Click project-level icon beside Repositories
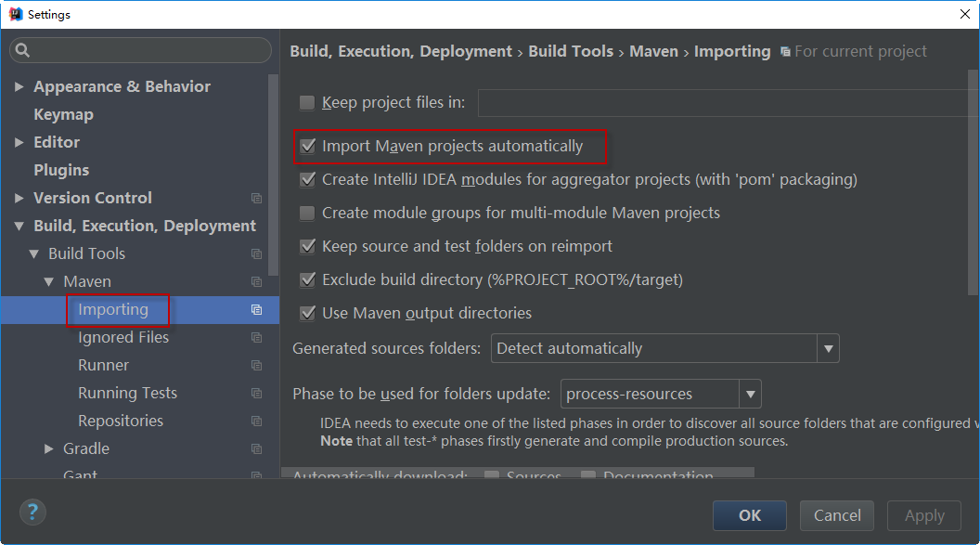980x545 pixels. click(x=256, y=422)
